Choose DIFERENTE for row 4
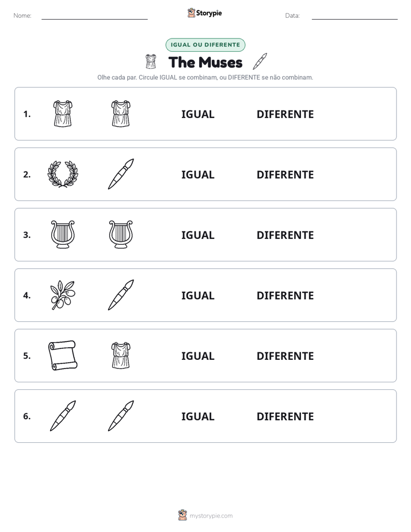Screen dimensions: 411x532 click(x=285, y=295)
